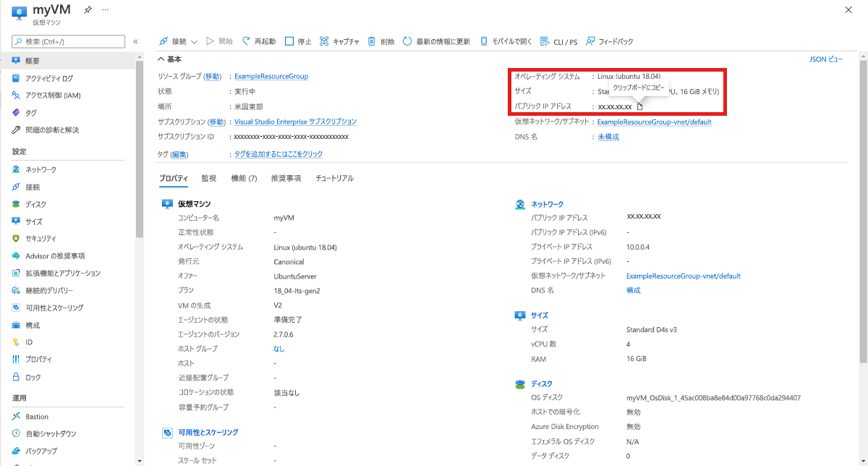
Task: Switch to the 推奨事項 tab
Action: tap(286, 178)
